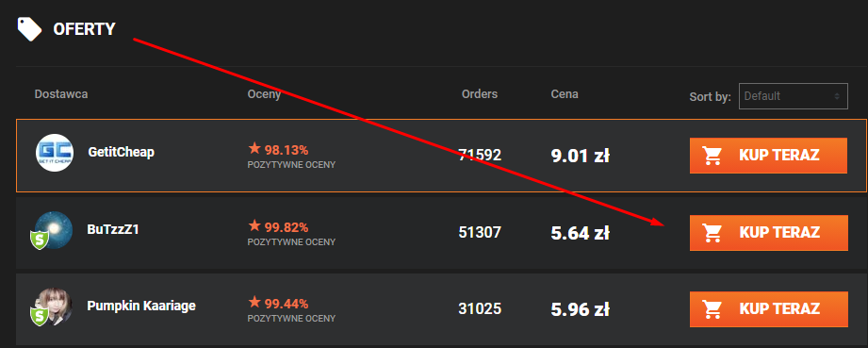This screenshot has width=868, height=348.
Task: Open GetitCheap seller avatar logo
Action: pos(55,153)
